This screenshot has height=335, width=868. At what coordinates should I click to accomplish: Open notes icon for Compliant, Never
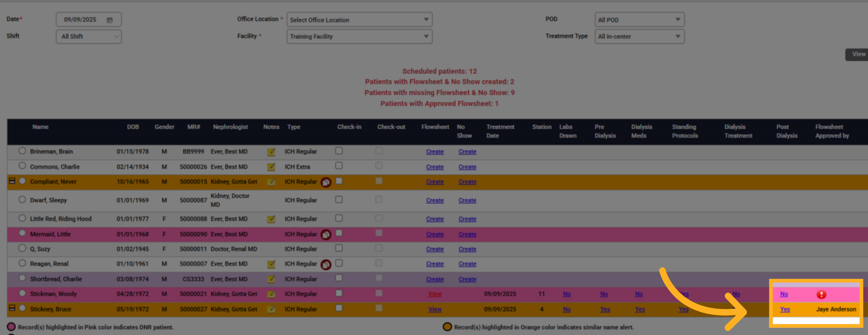pyautogui.click(x=271, y=182)
